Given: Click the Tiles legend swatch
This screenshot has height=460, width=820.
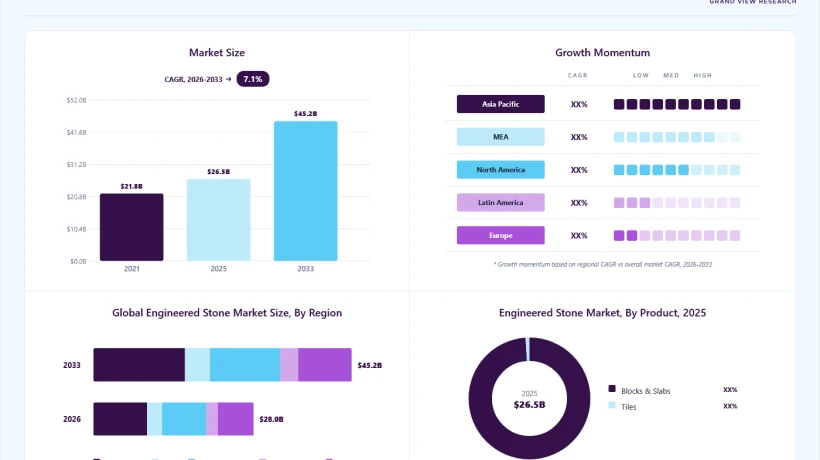Looking at the screenshot, I should (612, 405).
